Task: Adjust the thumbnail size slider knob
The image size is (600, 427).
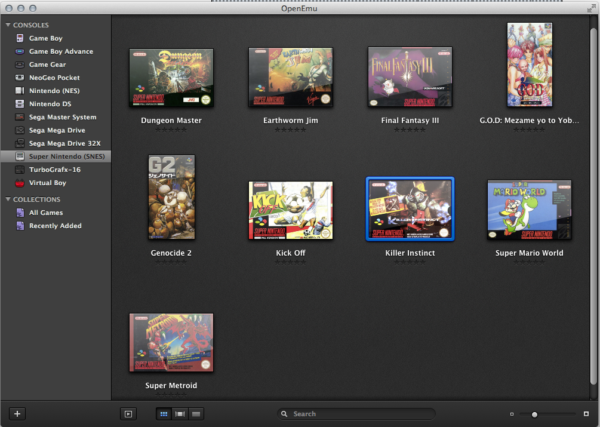Action: [x=535, y=414]
